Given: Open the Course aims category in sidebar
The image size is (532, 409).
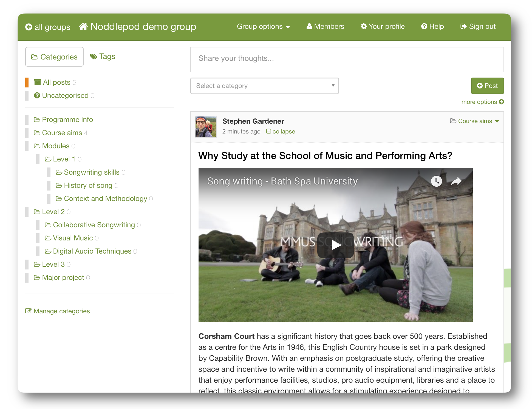Looking at the screenshot, I should click(x=61, y=133).
